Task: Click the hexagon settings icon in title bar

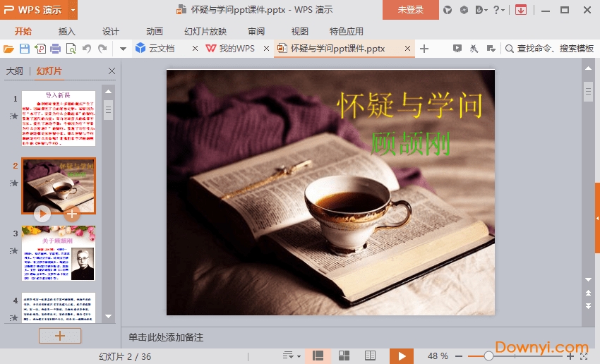Action: [464, 10]
